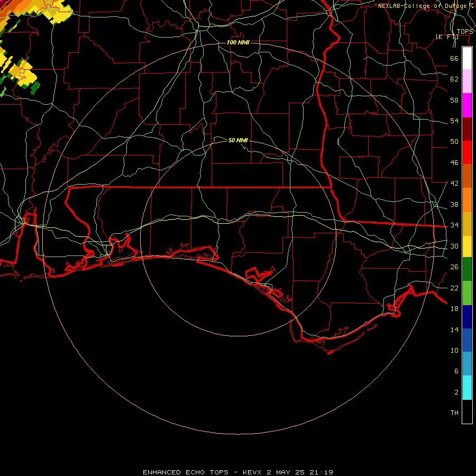476x476 pixels.
Task: Select the bright red legend swatch
Action: pos(467,152)
